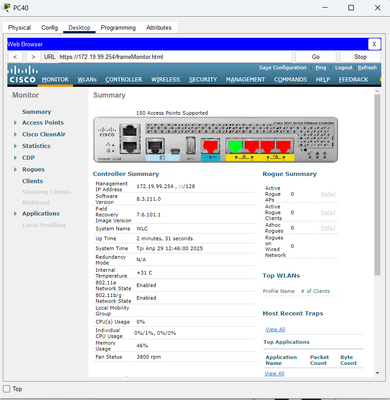Click the Go button
Screen dimensions: 390x400
316,57
